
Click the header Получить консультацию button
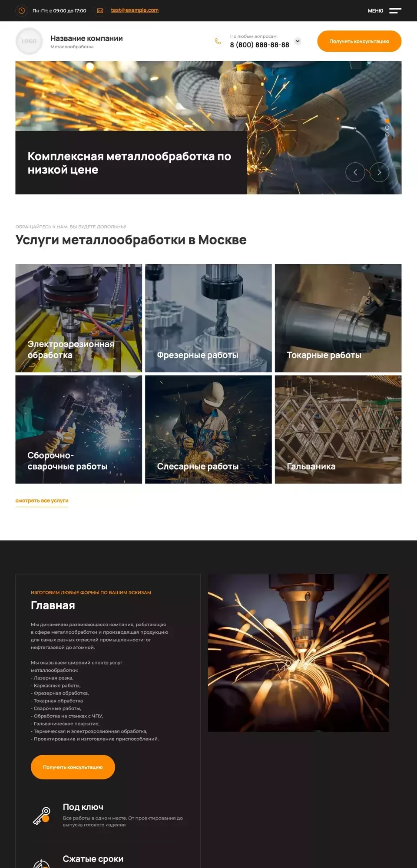tap(359, 41)
